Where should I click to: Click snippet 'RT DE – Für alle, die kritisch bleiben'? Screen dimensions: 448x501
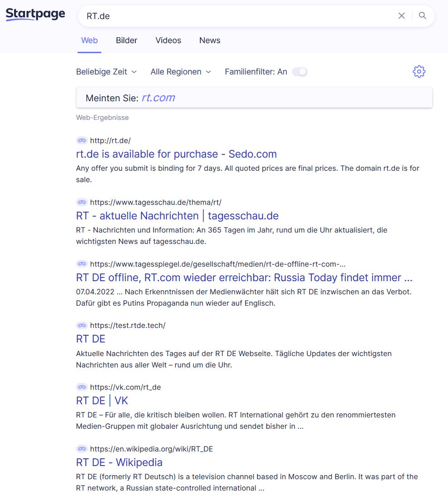point(236,421)
